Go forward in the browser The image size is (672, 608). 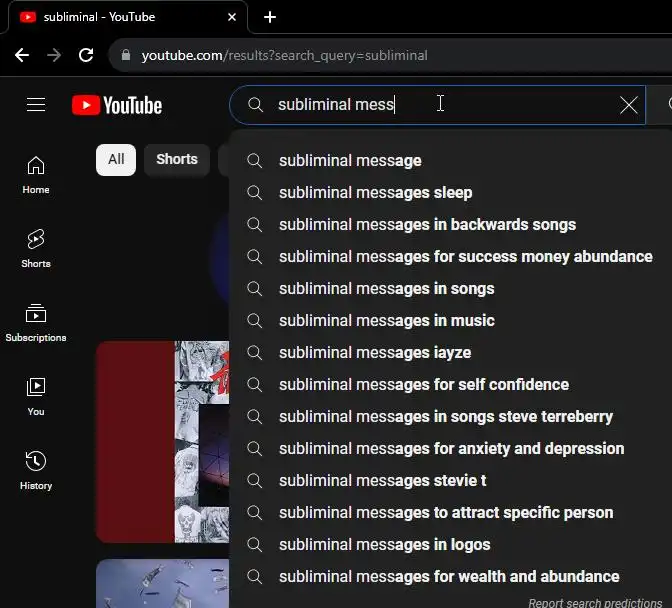point(54,55)
